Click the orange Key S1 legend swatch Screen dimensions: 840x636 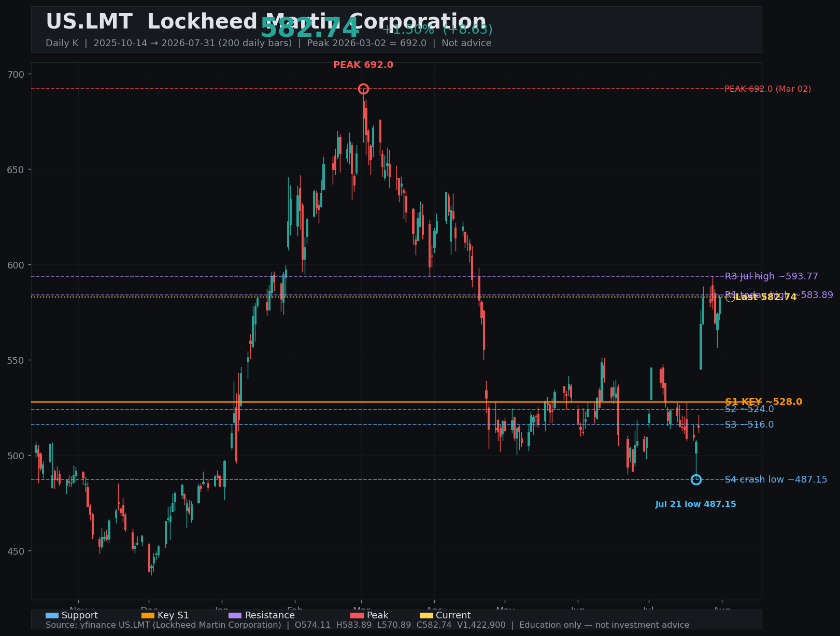(x=148, y=616)
